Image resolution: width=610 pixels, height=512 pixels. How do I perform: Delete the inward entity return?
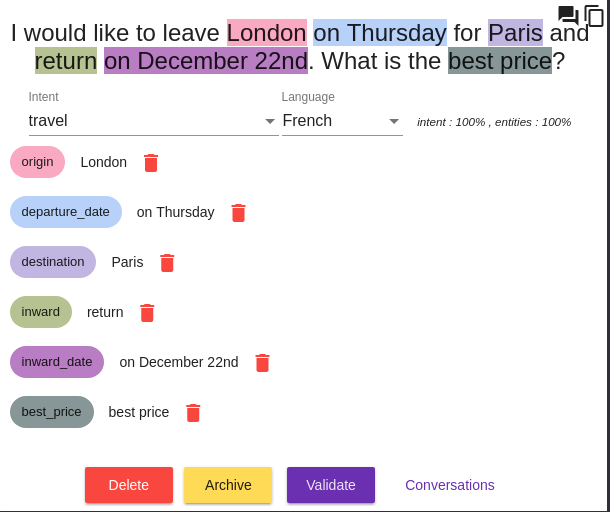coord(147,313)
